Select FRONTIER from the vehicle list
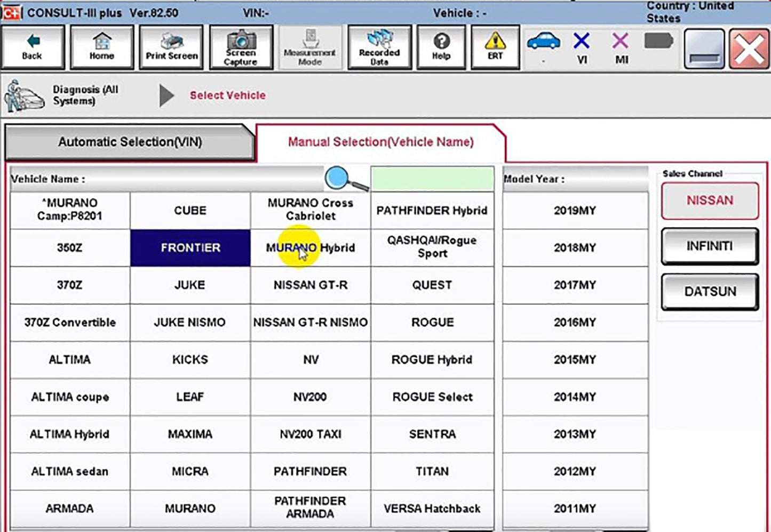The width and height of the screenshot is (771, 532). tap(190, 248)
